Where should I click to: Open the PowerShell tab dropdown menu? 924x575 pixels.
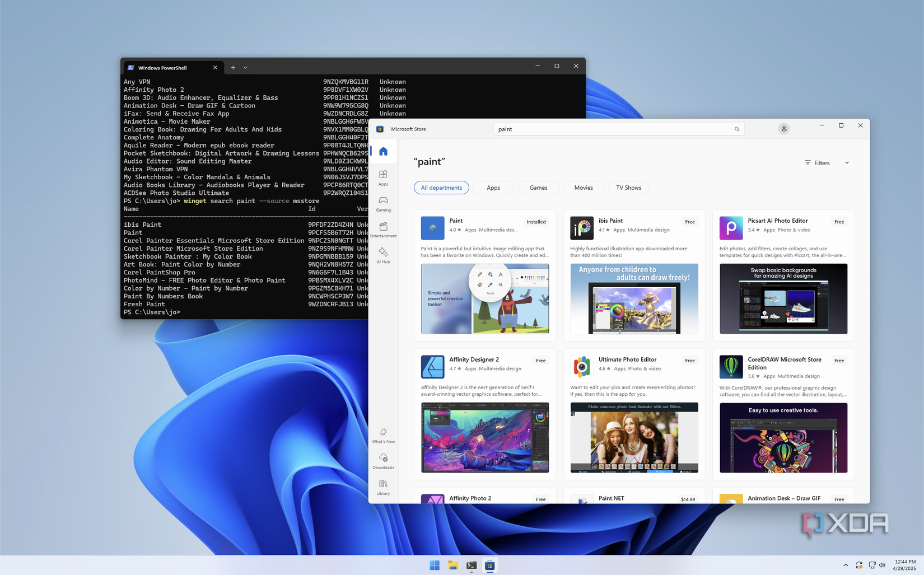point(245,67)
